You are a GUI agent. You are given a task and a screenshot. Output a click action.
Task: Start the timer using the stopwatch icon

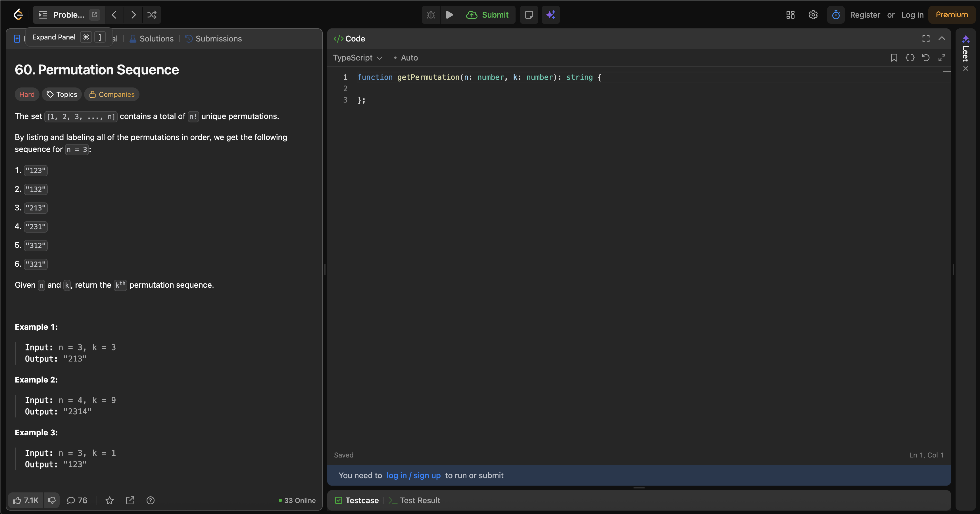(836, 15)
